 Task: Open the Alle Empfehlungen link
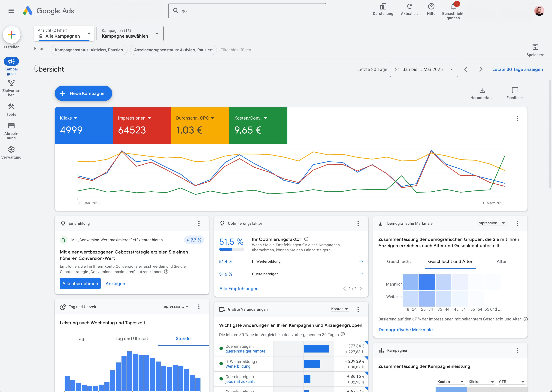[239, 289]
